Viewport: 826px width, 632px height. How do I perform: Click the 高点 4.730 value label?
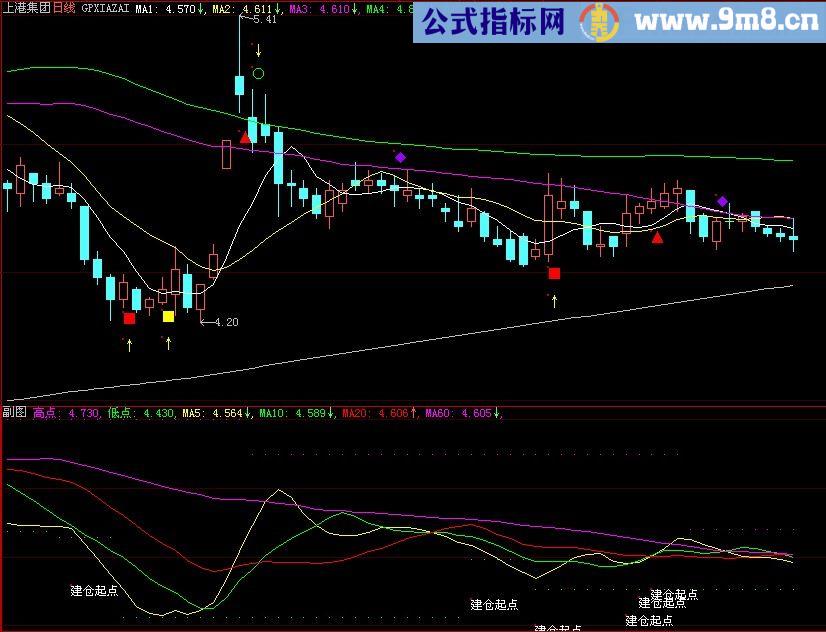pos(66,412)
